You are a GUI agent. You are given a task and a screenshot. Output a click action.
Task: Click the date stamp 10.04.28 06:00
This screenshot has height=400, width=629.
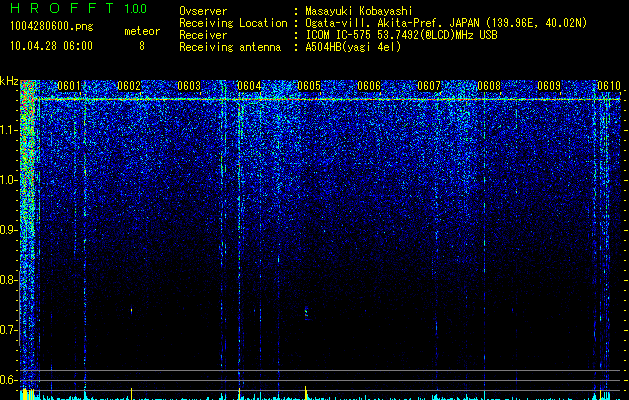pos(51,46)
